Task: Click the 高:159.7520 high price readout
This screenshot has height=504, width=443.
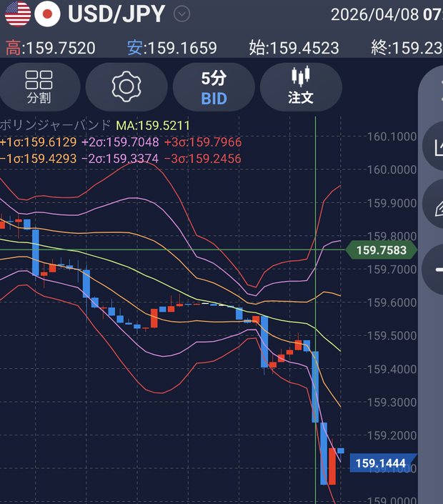Action: pyautogui.click(x=51, y=48)
